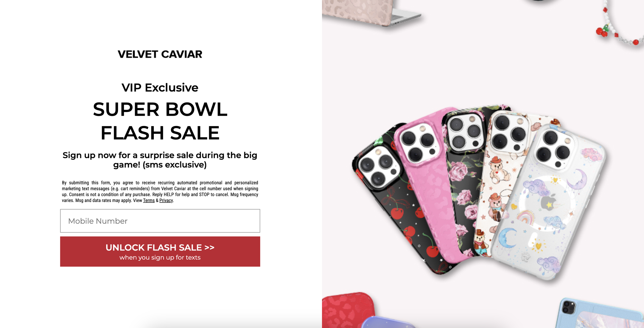Submit with Unlock Flash Sale button
644x328 pixels.
(x=160, y=251)
